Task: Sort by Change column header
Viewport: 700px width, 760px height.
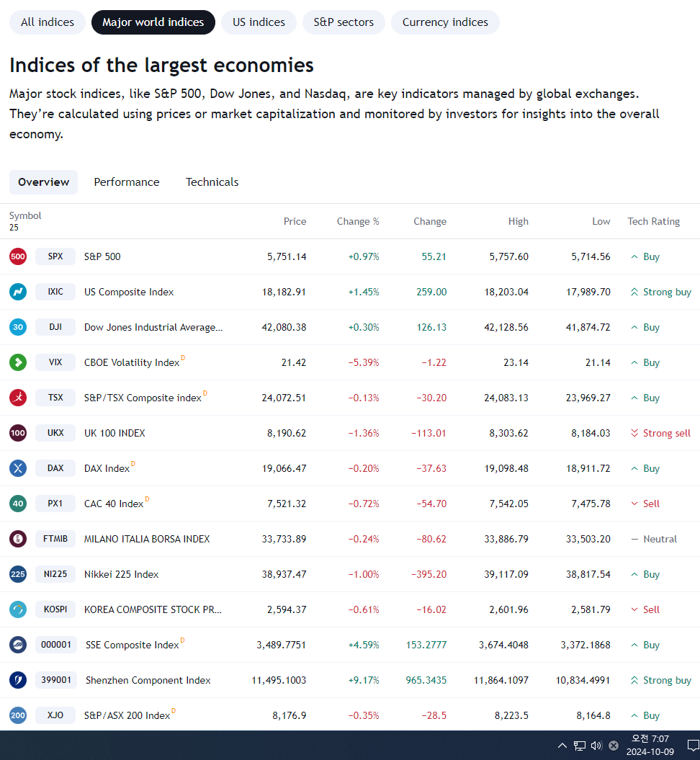Action: coord(430,221)
